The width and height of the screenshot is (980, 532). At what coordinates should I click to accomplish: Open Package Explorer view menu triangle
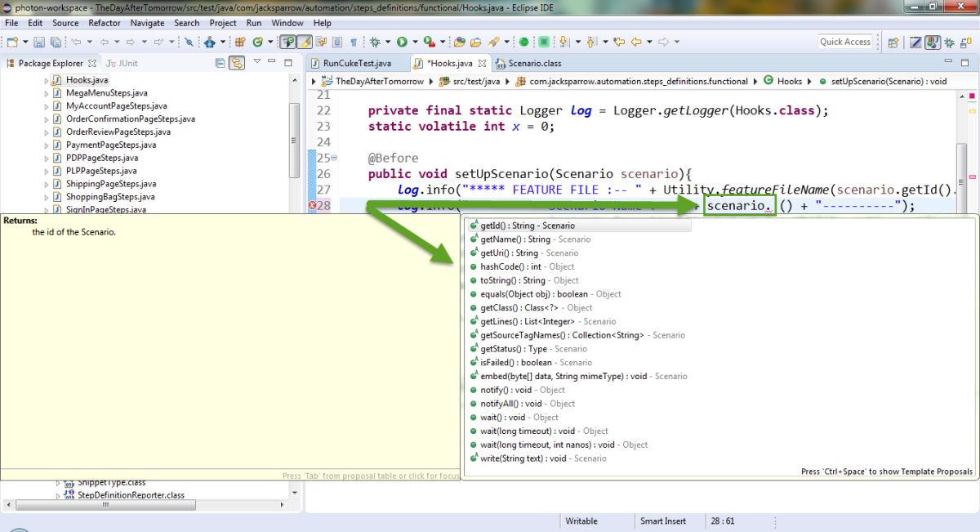257,62
